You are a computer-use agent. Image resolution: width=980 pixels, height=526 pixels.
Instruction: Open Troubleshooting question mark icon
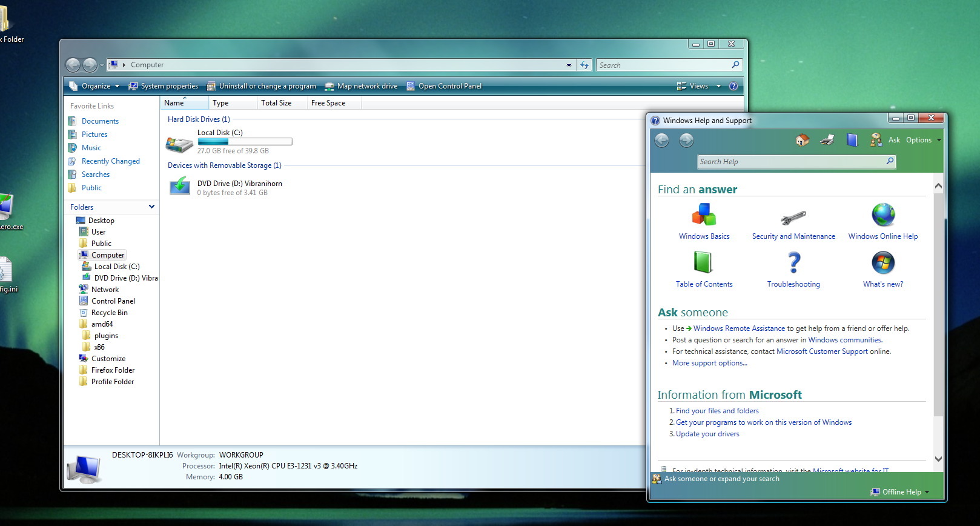pos(794,262)
